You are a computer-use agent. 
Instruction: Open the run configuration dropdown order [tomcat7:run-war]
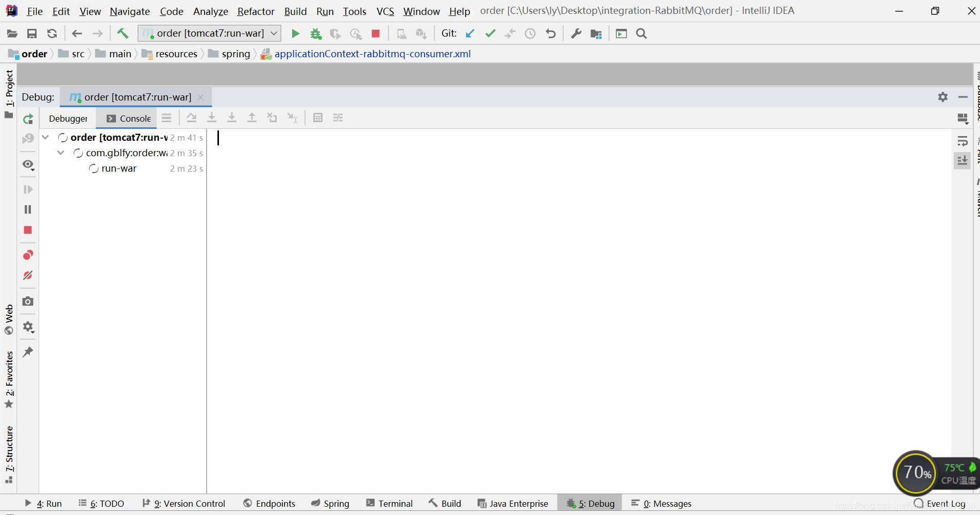coord(209,34)
